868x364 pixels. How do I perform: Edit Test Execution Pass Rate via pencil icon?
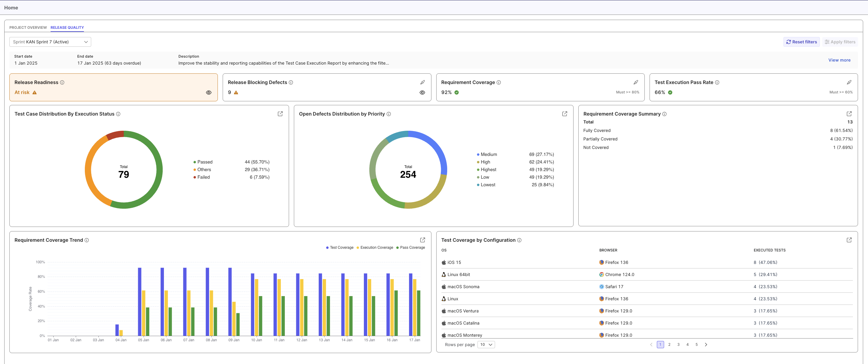click(x=850, y=82)
